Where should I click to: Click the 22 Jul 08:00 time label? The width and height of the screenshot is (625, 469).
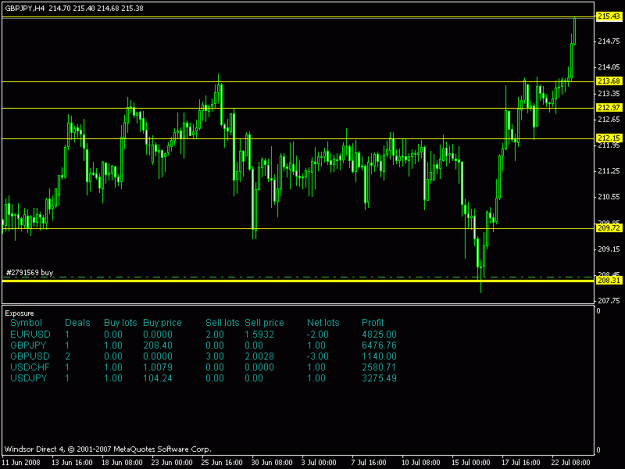571,463
